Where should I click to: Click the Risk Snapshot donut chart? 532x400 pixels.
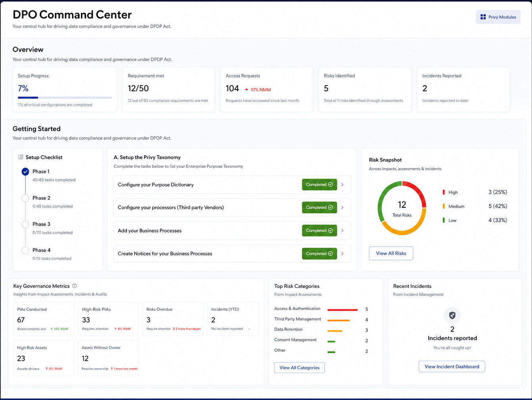tap(402, 208)
